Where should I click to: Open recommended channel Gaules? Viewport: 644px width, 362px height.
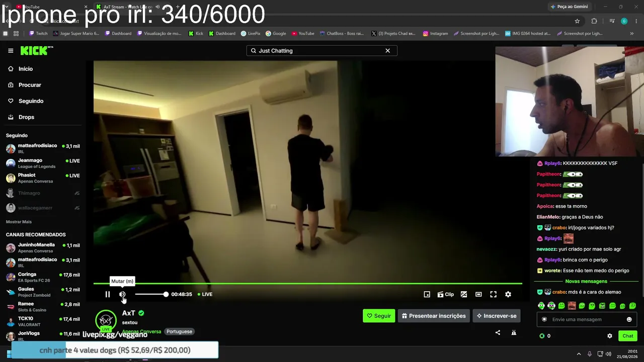point(43,292)
